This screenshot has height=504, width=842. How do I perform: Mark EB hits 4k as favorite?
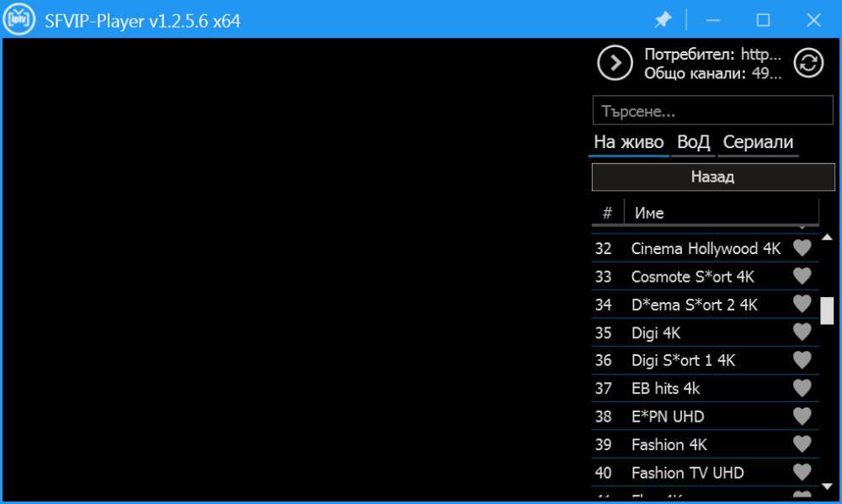click(802, 388)
